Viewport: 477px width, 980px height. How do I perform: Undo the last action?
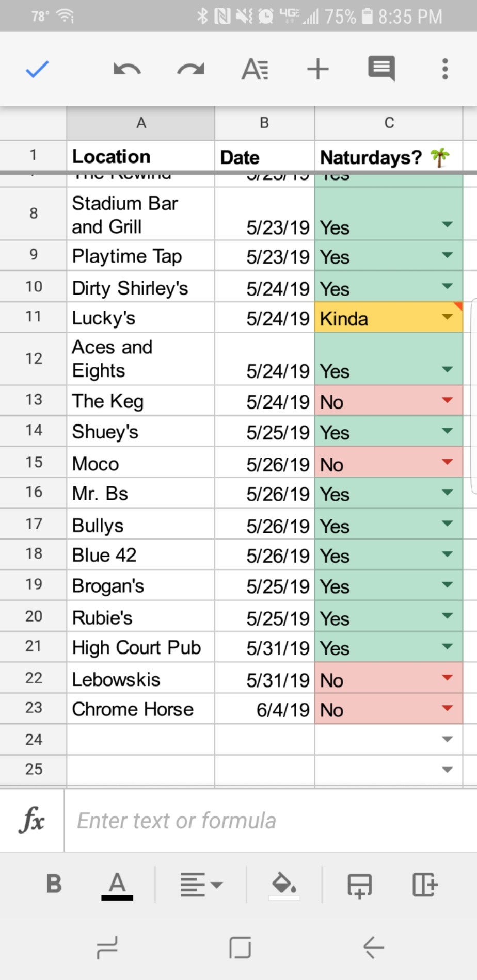126,69
